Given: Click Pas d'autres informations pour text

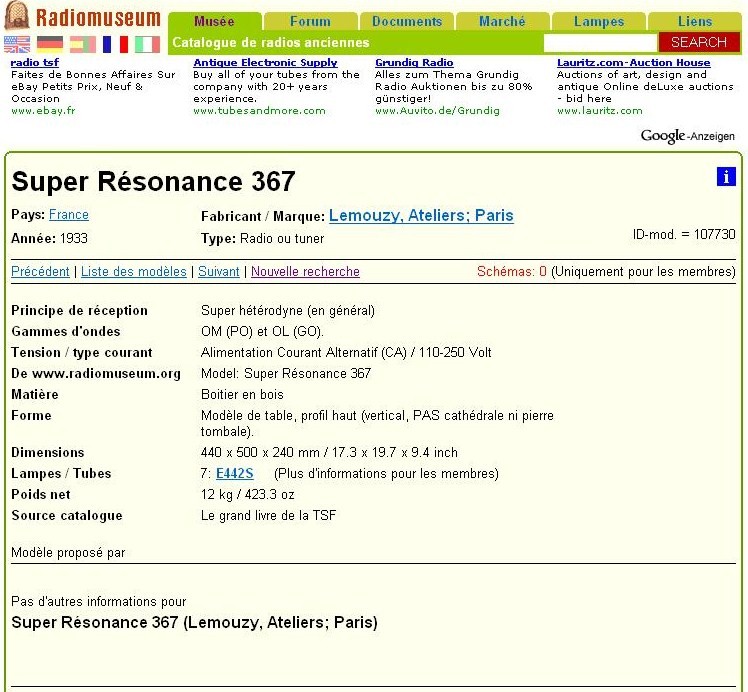Looking at the screenshot, I should tap(98, 601).
